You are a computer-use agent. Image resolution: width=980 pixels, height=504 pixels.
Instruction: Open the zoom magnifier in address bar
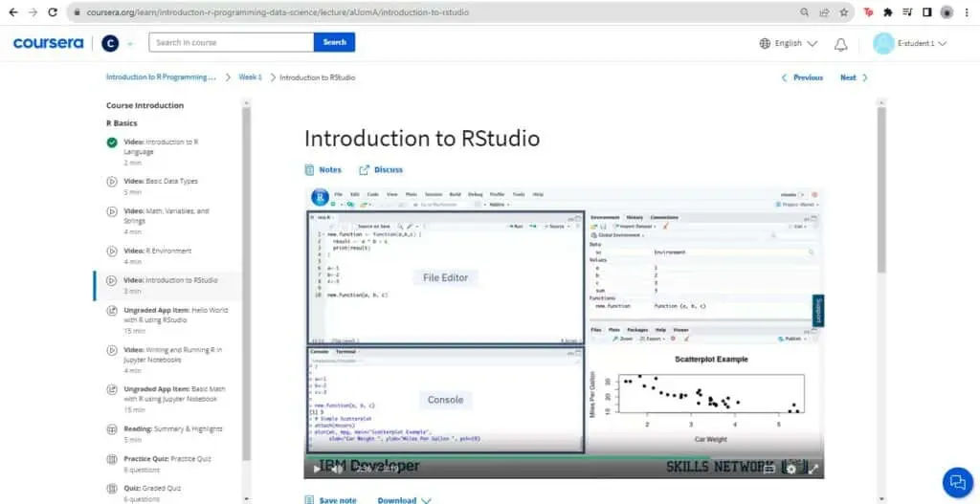click(x=804, y=11)
